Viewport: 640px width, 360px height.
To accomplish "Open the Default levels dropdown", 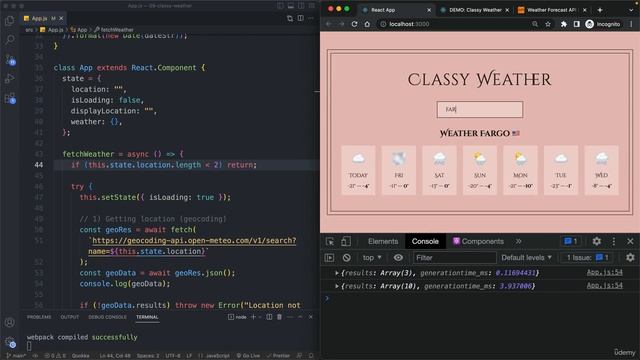I will 526,258.
